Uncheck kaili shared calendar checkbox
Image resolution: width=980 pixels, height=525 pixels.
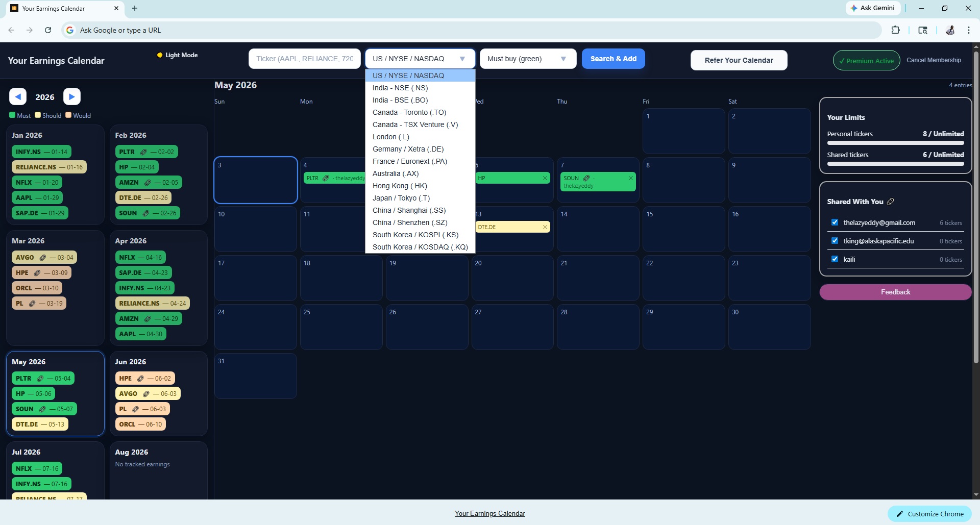835,259
